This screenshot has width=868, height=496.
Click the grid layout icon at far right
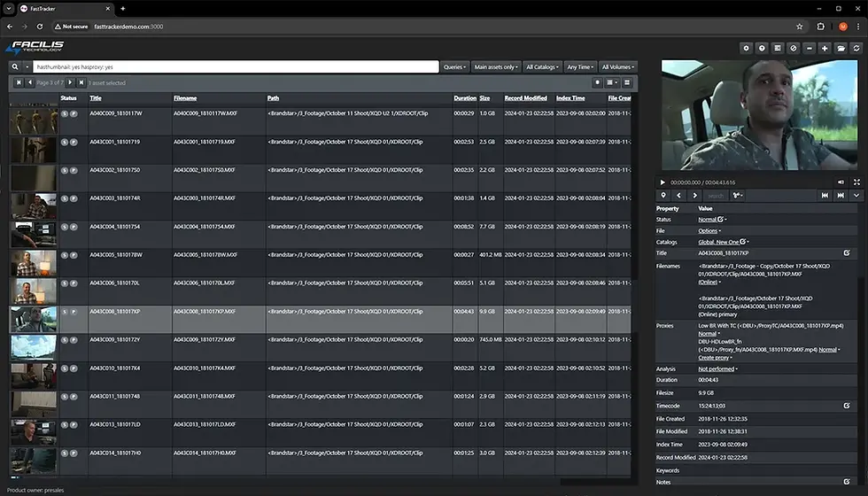tap(627, 82)
